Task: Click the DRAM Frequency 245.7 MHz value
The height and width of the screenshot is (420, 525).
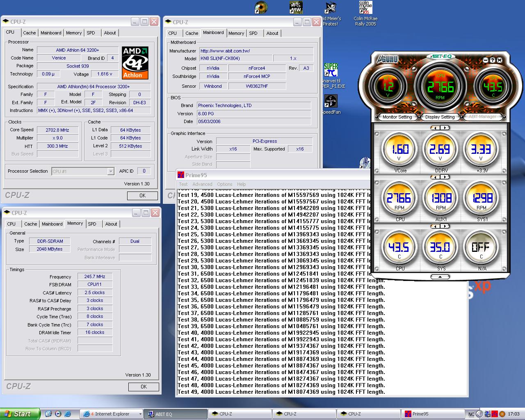Action: click(x=95, y=277)
